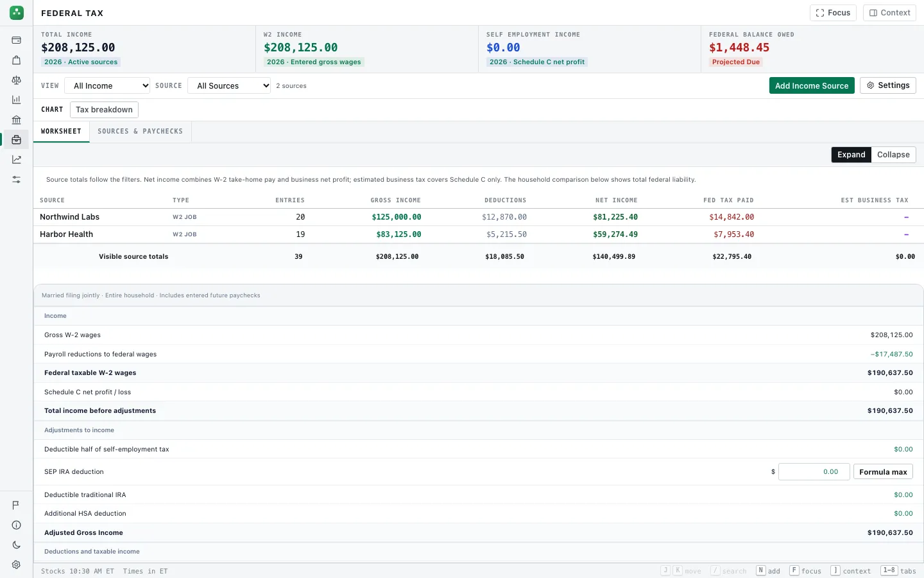Open the gear icon in the sidebar
Screen dimensions: 924x578
[17, 565]
